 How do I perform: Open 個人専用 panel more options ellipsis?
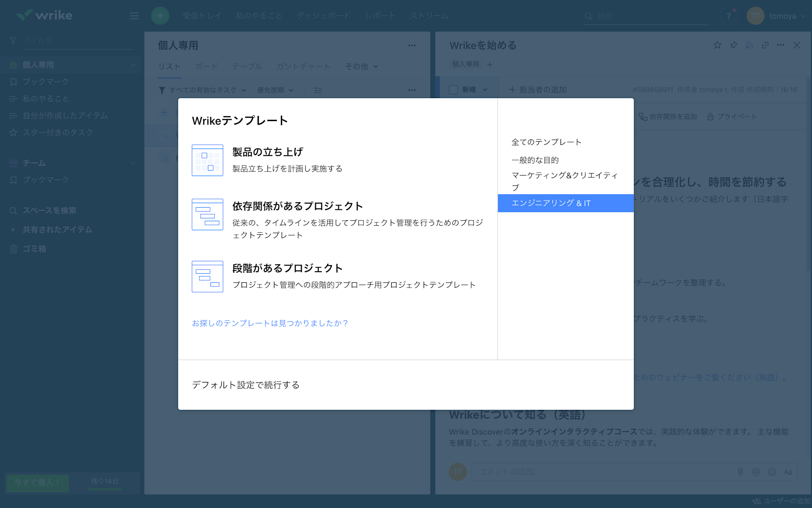coord(412,46)
